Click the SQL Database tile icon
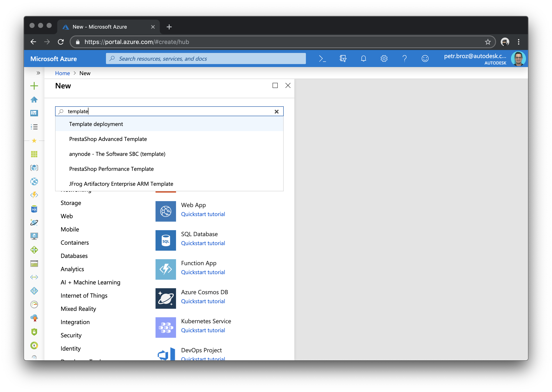 [x=166, y=240]
